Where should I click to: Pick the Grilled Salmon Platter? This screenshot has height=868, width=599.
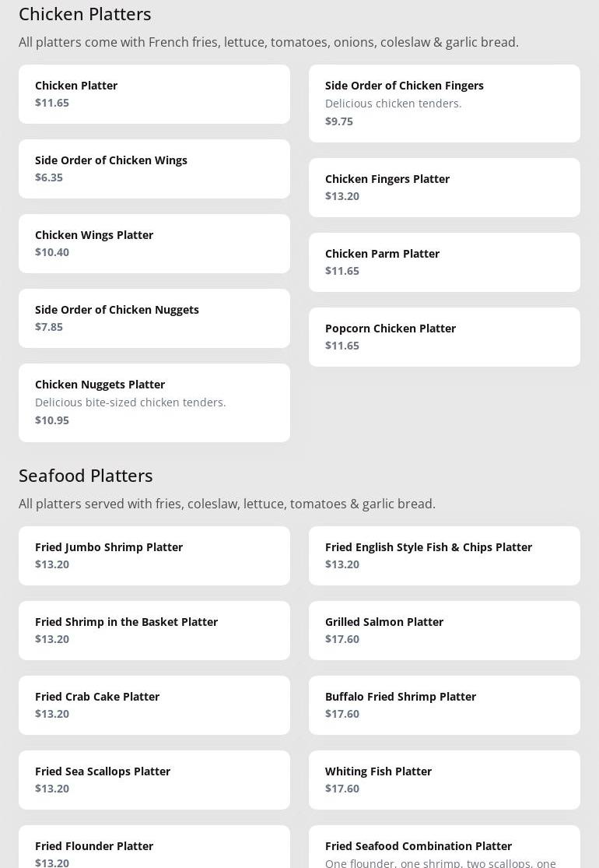444,631
